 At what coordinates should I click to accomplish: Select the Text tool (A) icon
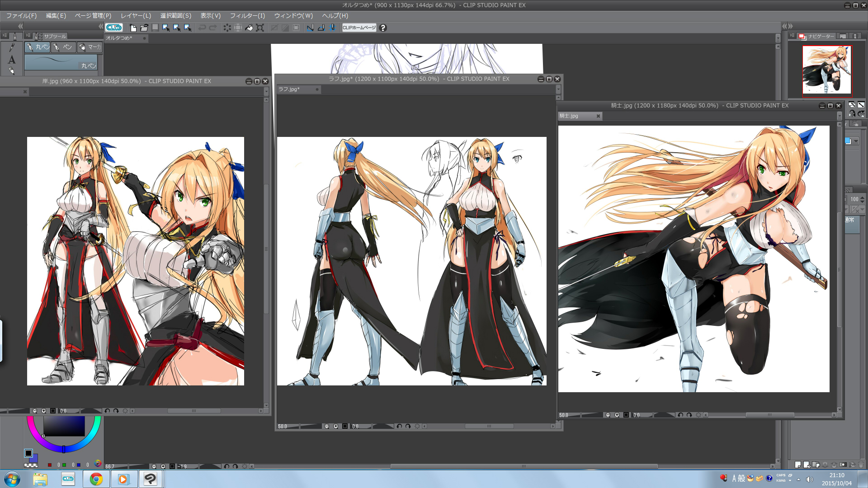click(12, 60)
